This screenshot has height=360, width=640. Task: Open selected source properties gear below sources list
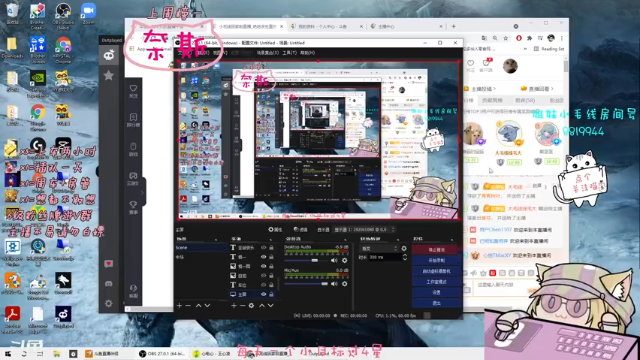[251, 305]
